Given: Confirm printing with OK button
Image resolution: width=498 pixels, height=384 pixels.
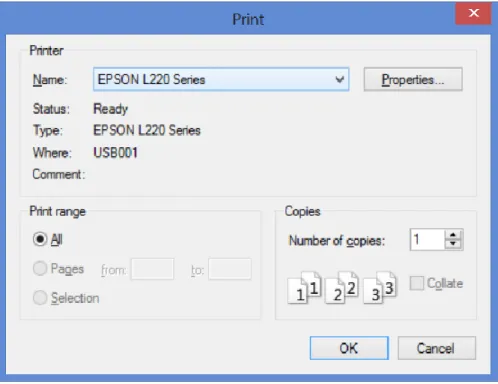Looking at the screenshot, I should (x=349, y=348).
